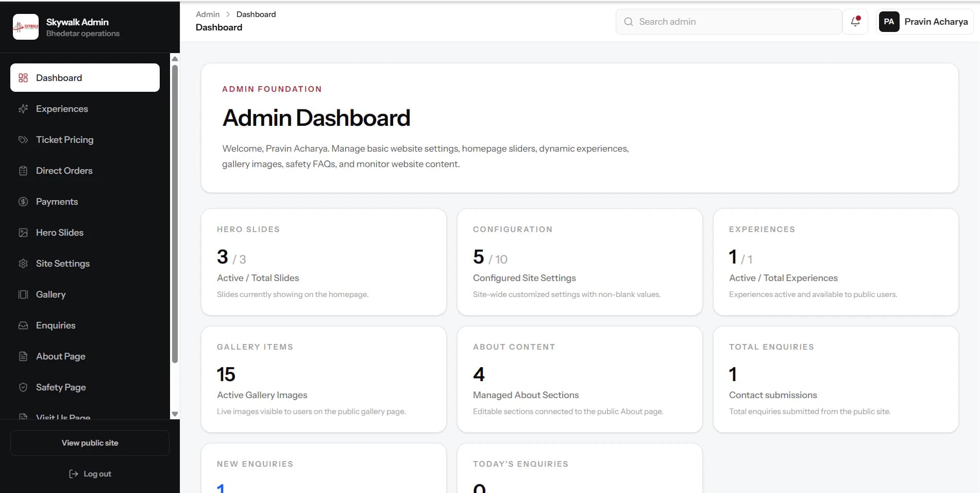Click the Site Settings gear icon
Screen dimensions: 980x493
click(x=23, y=264)
